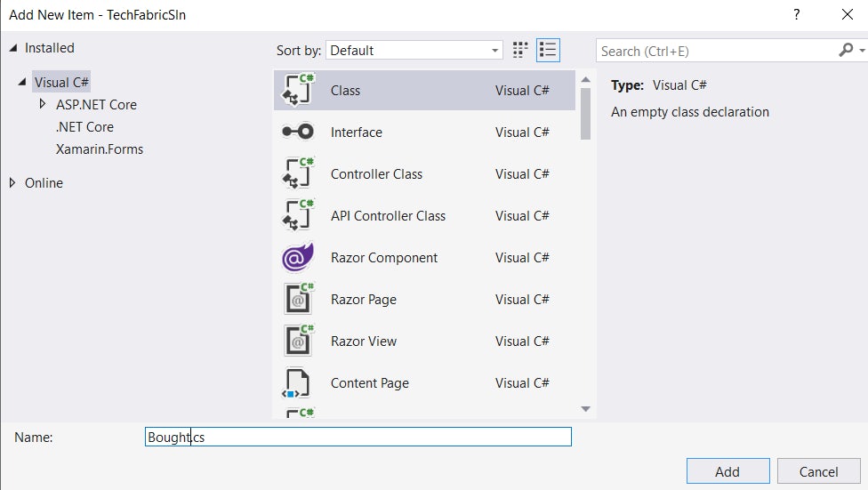Click 'Controller Class' template name

pyautogui.click(x=376, y=173)
